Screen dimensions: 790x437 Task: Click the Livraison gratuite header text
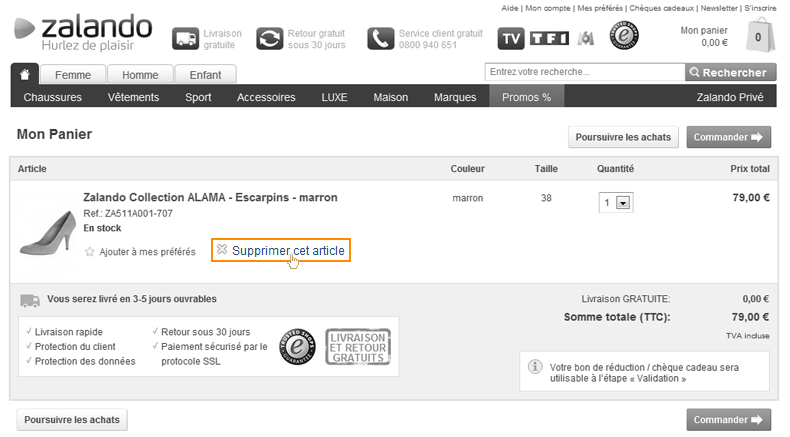(x=222, y=39)
